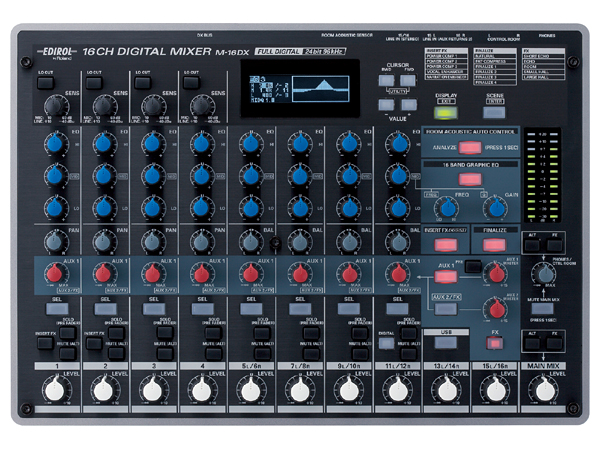
Task: Click the EQ HI knob on channel 1
Action: 55,143
